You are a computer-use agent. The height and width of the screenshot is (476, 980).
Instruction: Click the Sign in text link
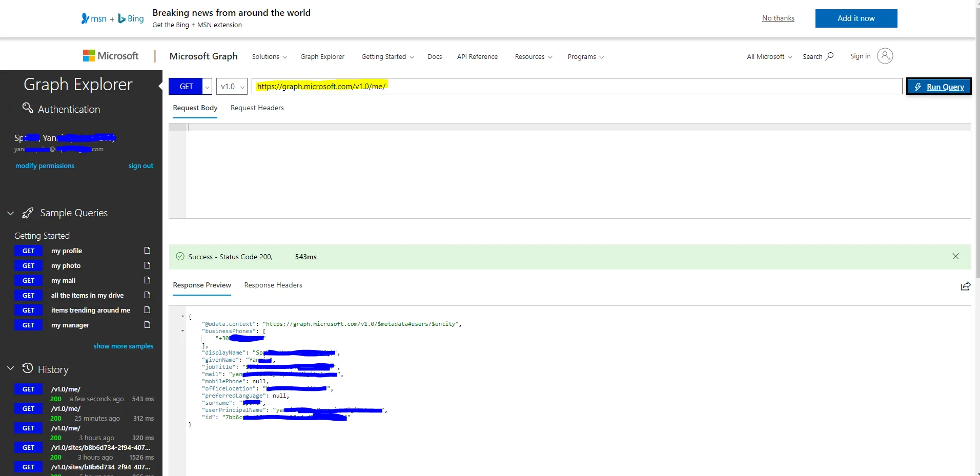860,56
